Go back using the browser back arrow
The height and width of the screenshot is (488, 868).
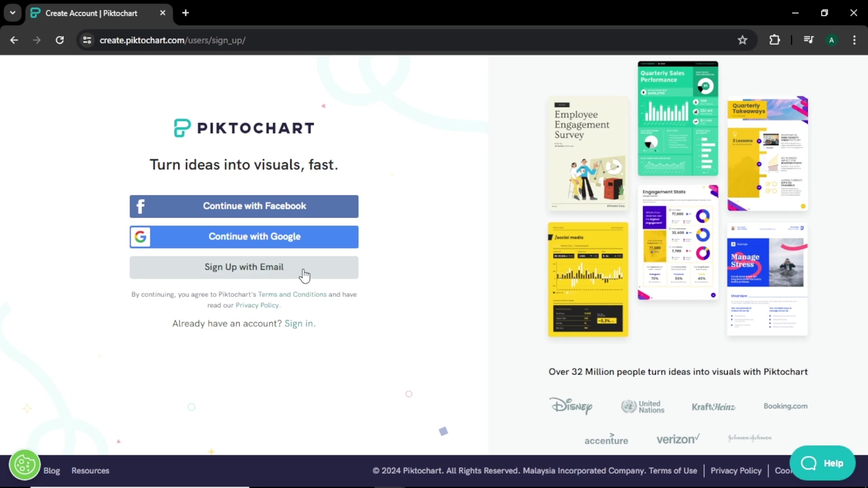point(14,40)
